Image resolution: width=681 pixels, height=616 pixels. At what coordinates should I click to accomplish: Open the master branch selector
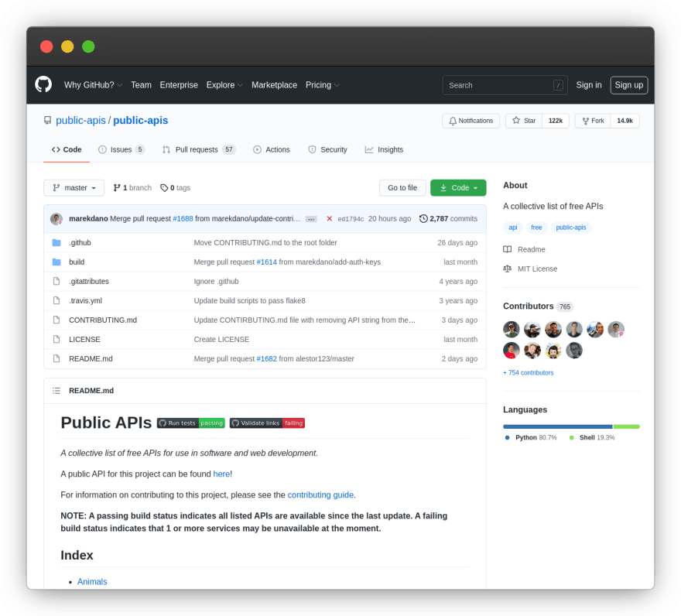tap(74, 188)
